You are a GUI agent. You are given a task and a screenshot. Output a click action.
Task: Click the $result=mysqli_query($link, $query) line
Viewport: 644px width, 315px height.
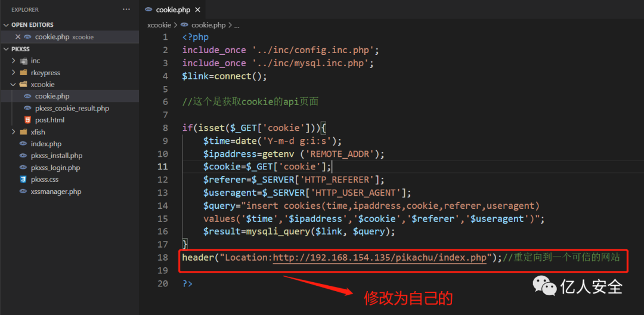tap(299, 231)
